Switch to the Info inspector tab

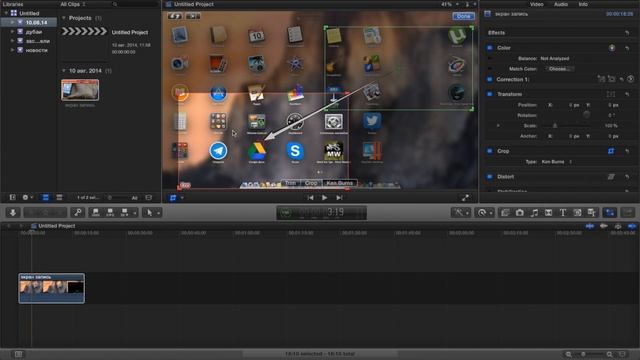pyautogui.click(x=583, y=4)
